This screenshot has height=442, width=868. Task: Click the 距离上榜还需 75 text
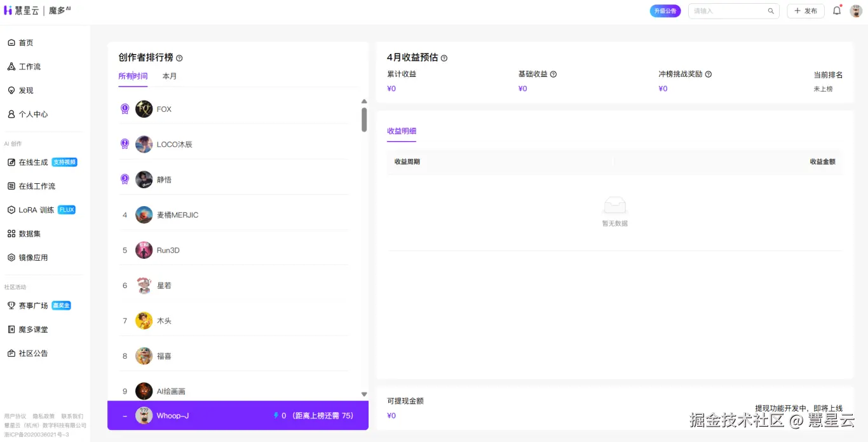tap(322, 415)
